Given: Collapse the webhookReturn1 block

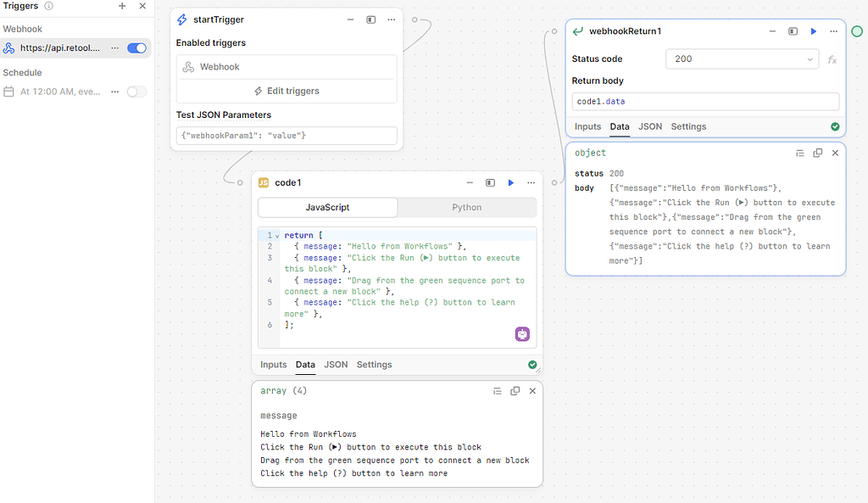Looking at the screenshot, I should tap(773, 31).
